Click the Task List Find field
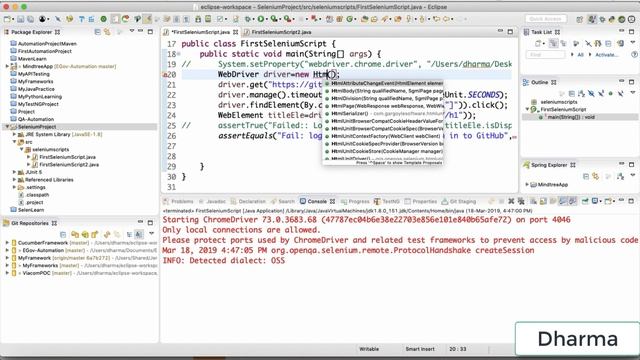The width and height of the screenshot is (640, 360). [x=546, y=54]
